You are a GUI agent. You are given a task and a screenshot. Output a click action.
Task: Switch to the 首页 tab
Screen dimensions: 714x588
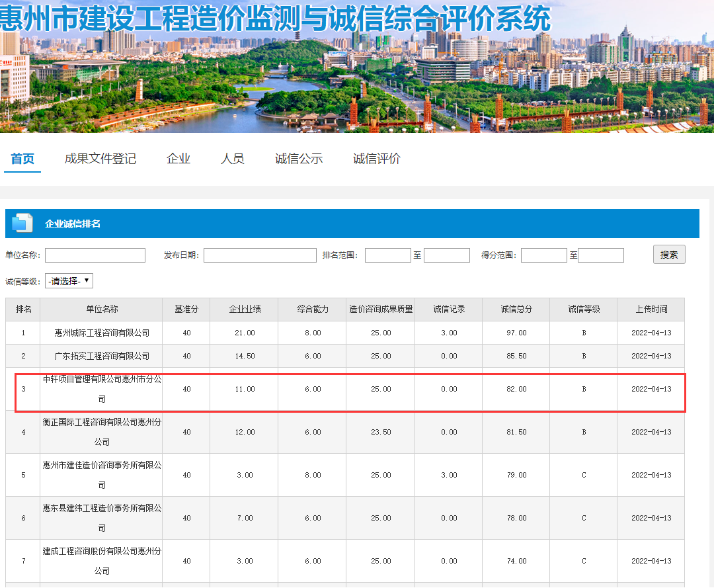22,159
